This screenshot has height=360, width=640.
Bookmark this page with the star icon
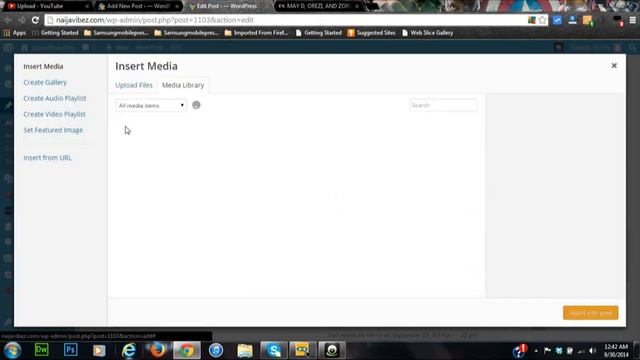tap(542, 20)
